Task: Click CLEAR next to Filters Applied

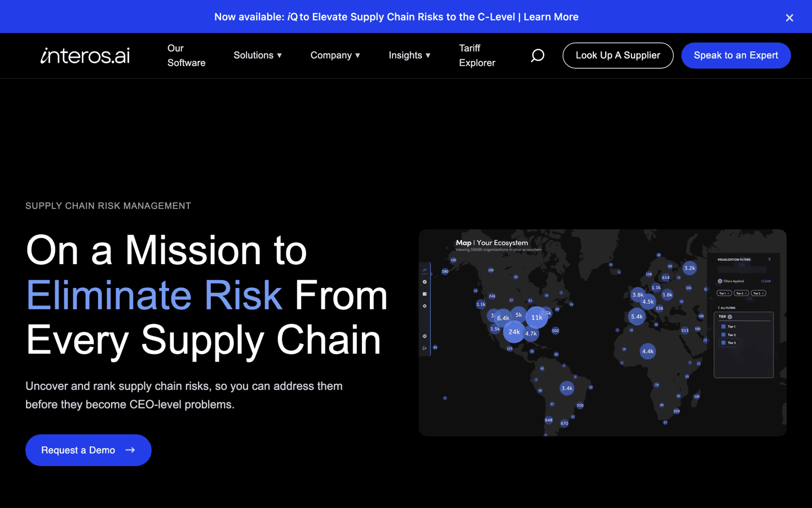Action: (766, 281)
